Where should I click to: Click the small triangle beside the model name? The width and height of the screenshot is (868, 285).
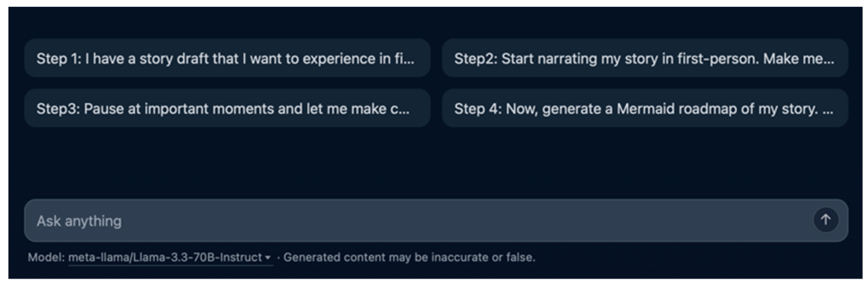point(268,258)
